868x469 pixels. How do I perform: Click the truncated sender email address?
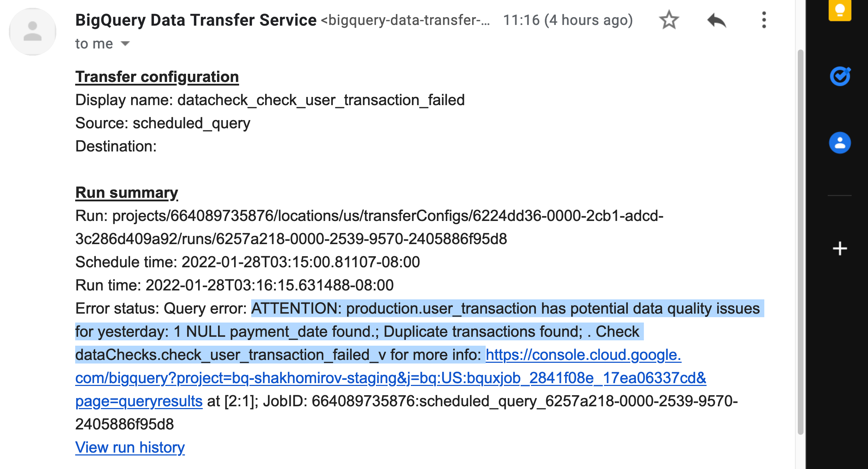405,20
